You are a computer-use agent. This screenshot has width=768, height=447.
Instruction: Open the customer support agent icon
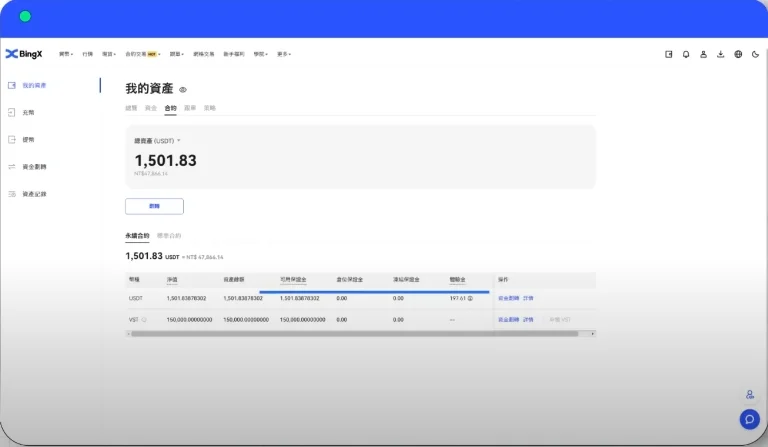click(x=750, y=395)
